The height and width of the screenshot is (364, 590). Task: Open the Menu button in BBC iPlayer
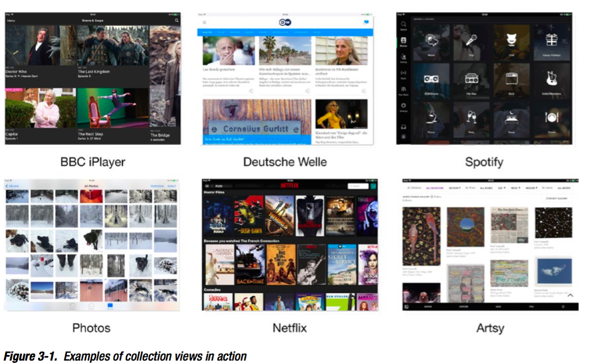(11, 20)
